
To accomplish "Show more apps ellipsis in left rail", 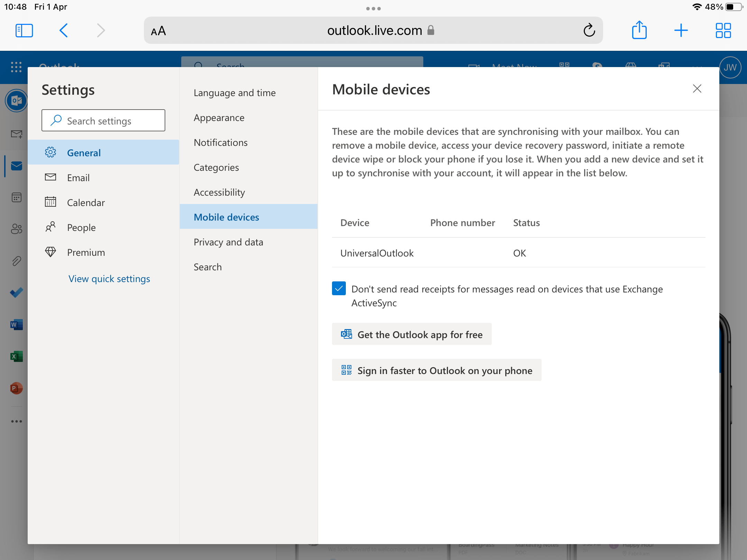I will [x=16, y=421].
